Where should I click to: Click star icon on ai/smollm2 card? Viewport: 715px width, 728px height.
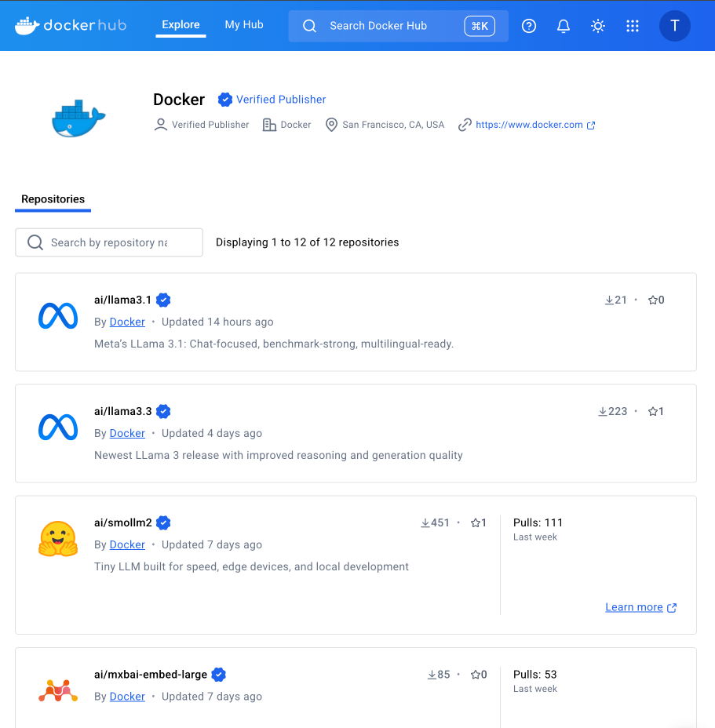click(x=476, y=522)
